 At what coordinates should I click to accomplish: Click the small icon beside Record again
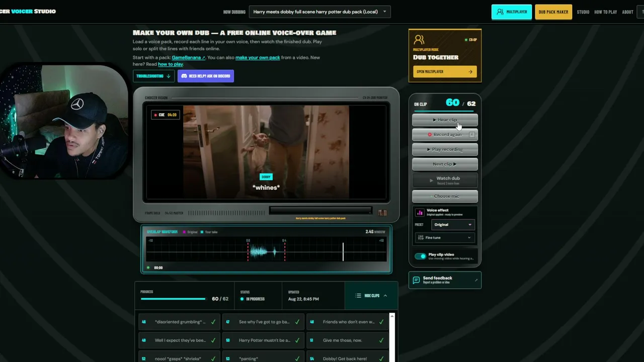472,134
